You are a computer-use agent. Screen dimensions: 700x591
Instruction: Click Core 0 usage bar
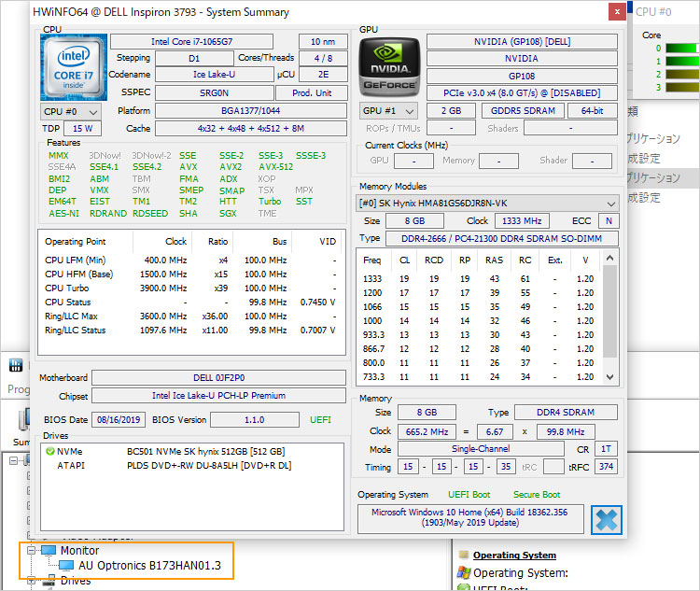point(682,49)
